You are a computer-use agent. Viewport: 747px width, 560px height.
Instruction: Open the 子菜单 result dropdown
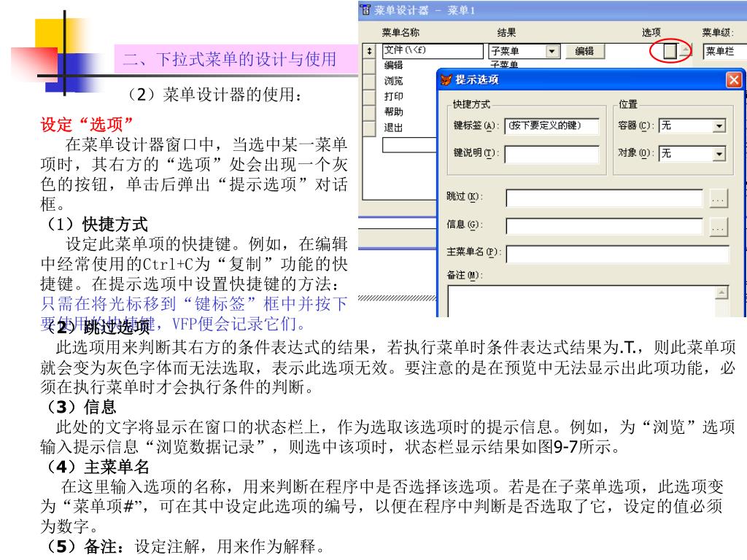tap(552, 51)
